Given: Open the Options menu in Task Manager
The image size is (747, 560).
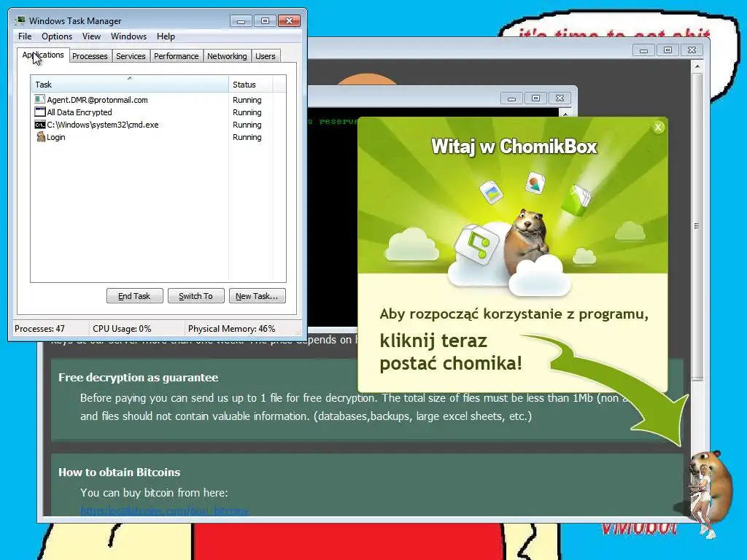Looking at the screenshot, I should point(57,36).
